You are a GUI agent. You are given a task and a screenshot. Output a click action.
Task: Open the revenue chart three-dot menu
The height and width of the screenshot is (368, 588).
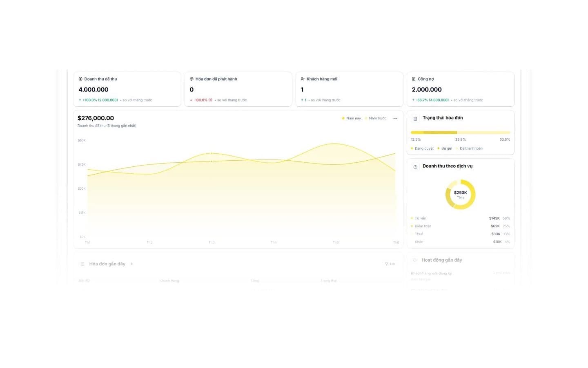pos(395,118)
